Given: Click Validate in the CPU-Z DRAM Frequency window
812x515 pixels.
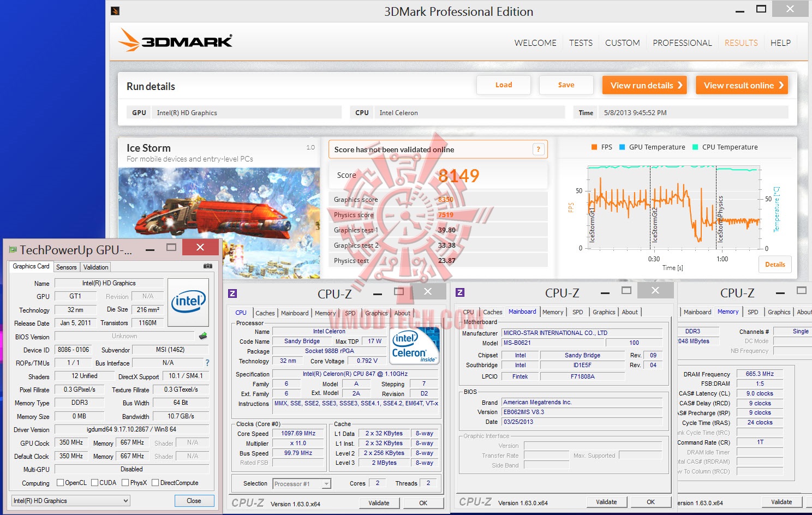Looking at the screenshot, I should click(x=781, y=502).
